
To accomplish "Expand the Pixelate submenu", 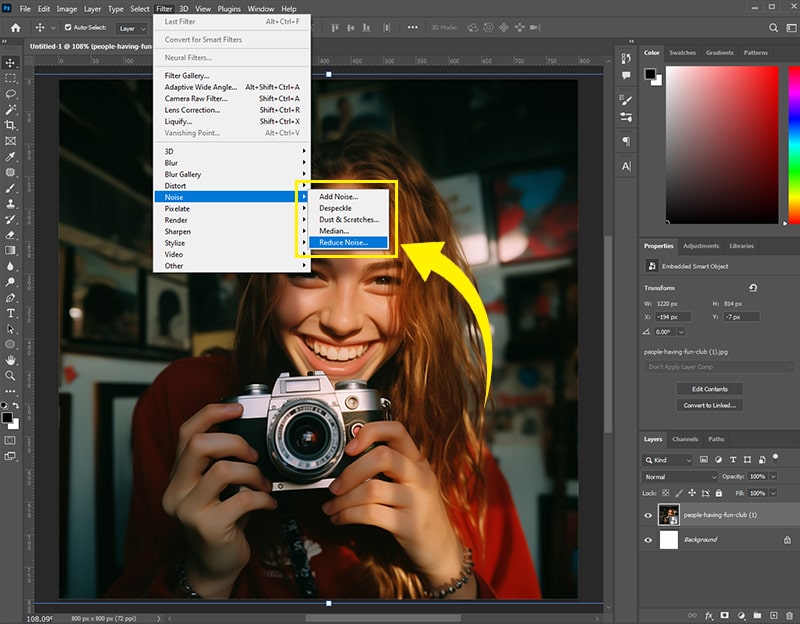I will (x=232, y=209).
